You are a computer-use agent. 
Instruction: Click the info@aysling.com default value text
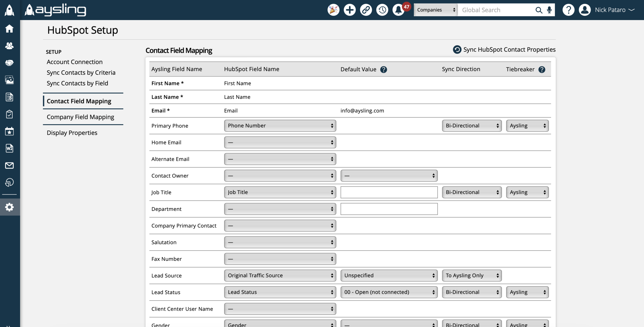tap(362, 111)
